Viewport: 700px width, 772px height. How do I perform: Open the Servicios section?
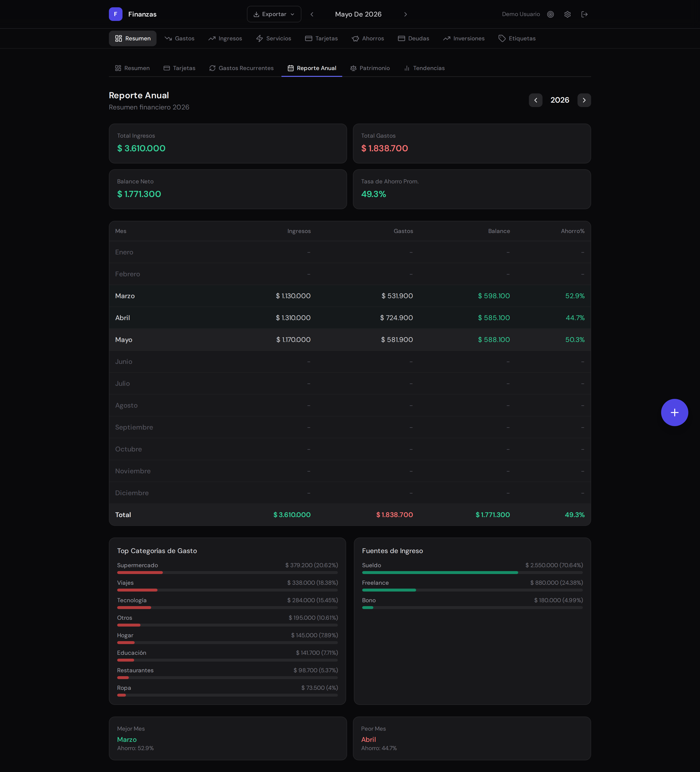click(x=274, y=38)
